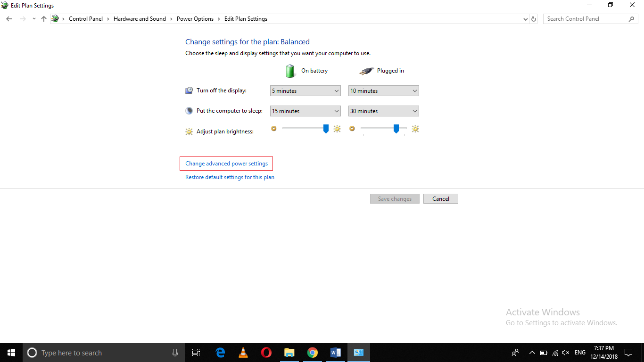Adjust the plugged in brightness slider handle
The image size is (644, 362).
click(396, 129)
